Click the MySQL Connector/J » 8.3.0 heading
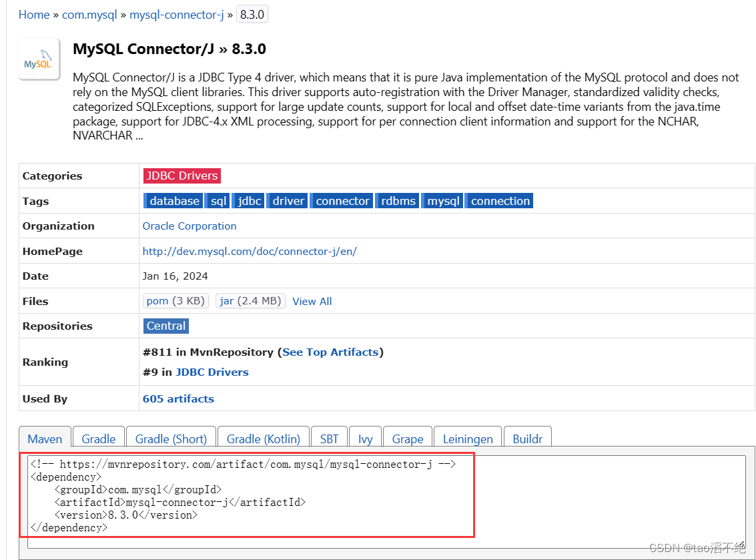Viewport: 756px width, 560px height. [169, 49]
